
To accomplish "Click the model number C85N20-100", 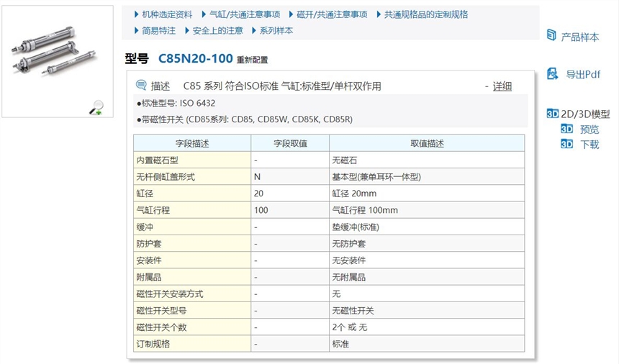I will pos(195,58).
